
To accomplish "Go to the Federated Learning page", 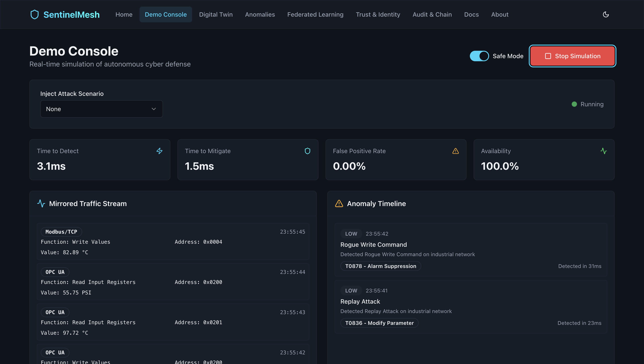I will point(315,14).
